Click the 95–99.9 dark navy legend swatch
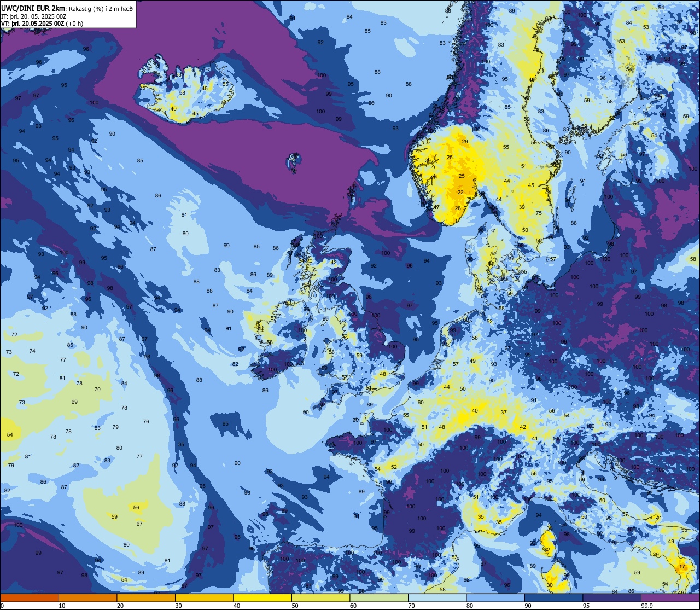The image size is (700, 610). (612, 597)
